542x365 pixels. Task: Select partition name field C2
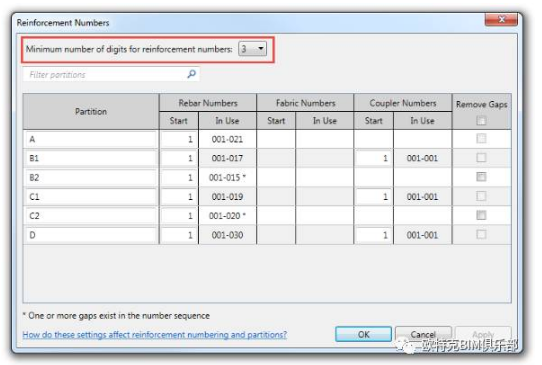(91, 216)
